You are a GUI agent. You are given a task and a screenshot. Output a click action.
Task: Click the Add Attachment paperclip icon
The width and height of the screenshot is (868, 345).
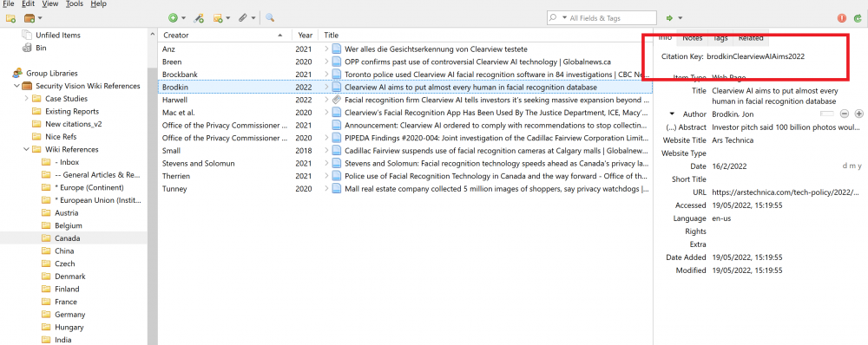(242, 18)
